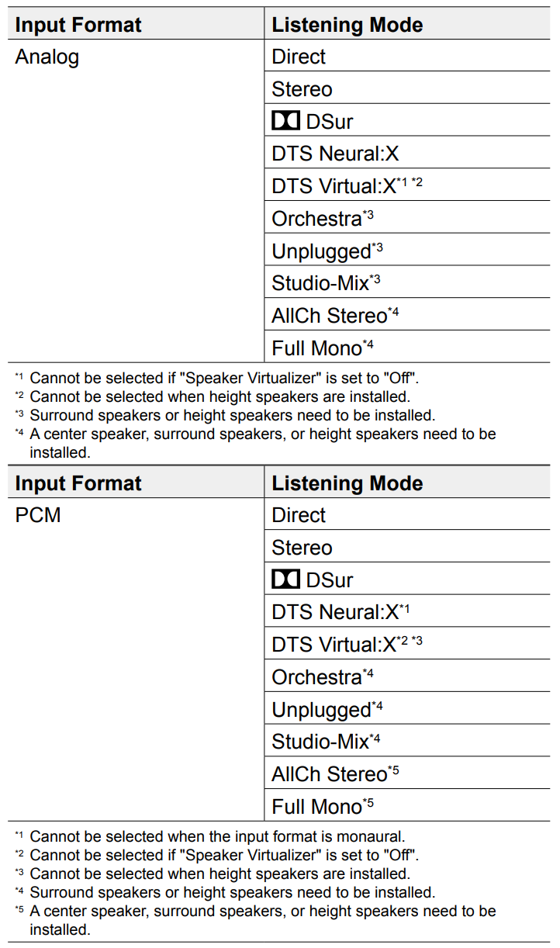Click the Dolby logo beside DSur under Analog
The width and height of the screenshot is (560, 948).
285,122
